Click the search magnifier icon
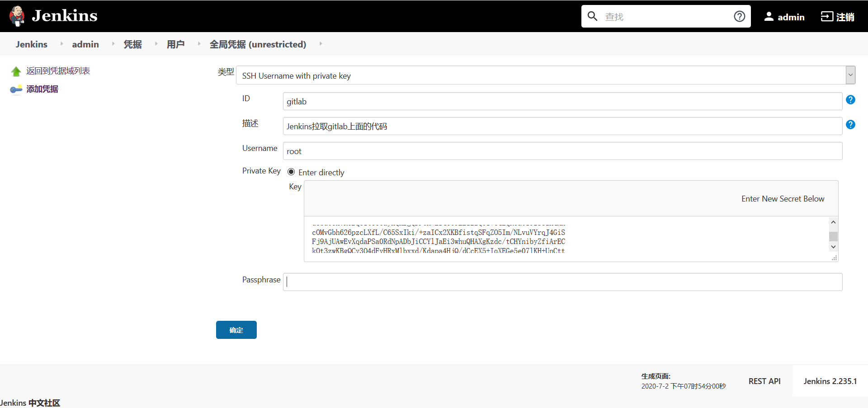The width and height of the screenshot is (868, 408). (x=592, y=16)
